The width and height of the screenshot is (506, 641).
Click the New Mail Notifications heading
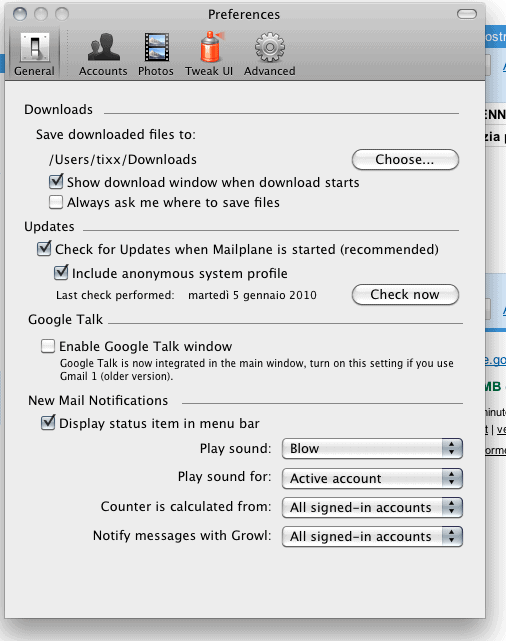click(98, 400)
